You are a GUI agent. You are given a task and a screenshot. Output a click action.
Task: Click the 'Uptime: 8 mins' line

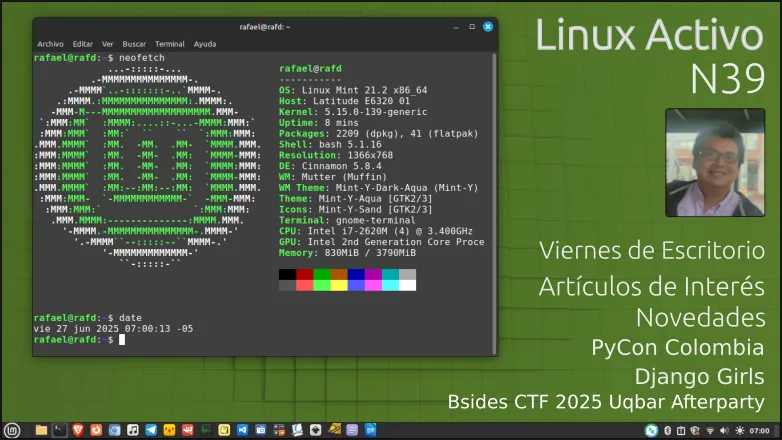pyautogui.click(x=319, y=123)
